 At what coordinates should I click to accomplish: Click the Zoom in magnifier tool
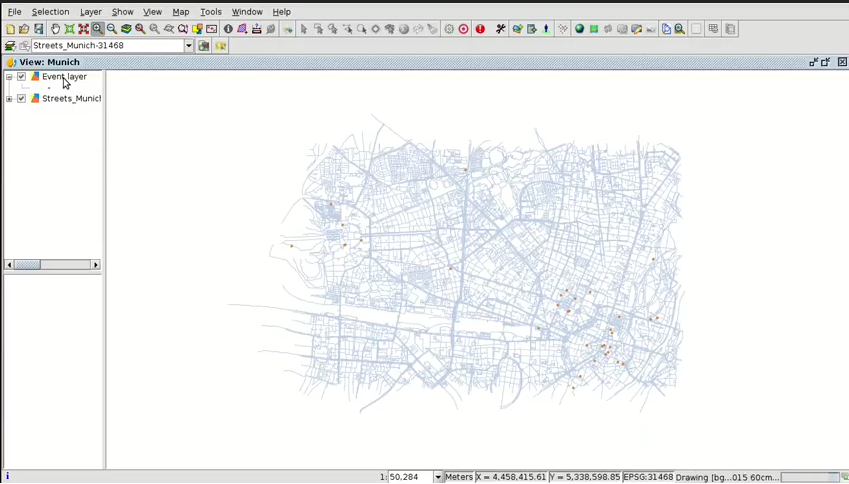pyautogui.click(x=97, y=29)
